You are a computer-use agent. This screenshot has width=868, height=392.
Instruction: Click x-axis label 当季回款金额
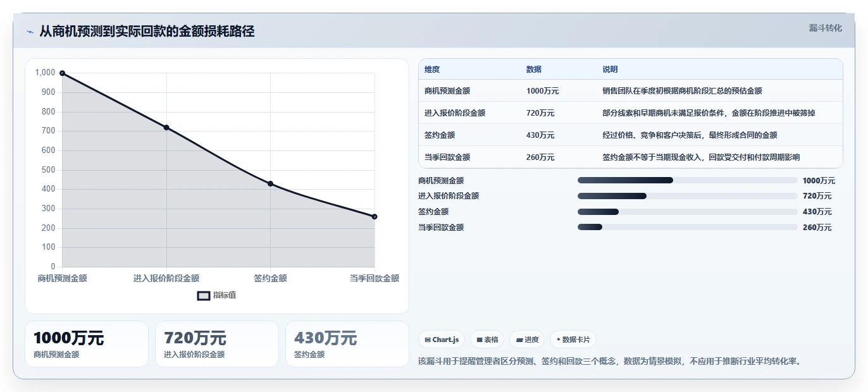(375, 278)
